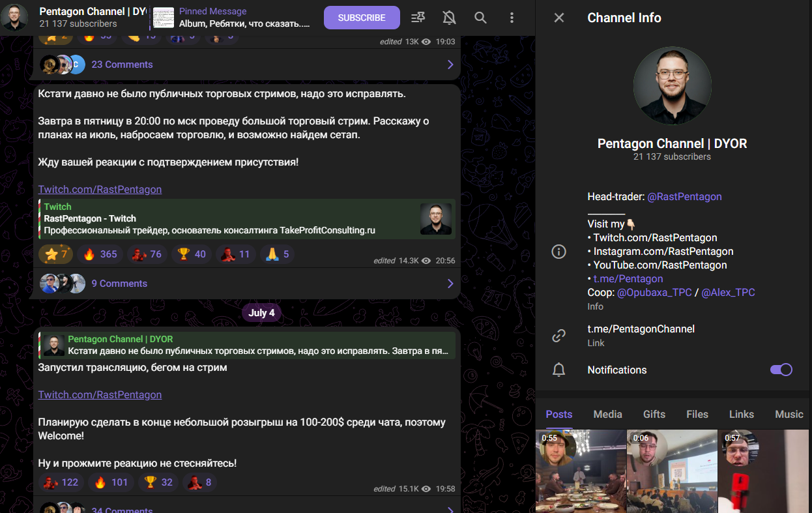Image resolution: width=812 pixels, height=513 pixels.
Task: Open search in channel
Action: point(480,18)
